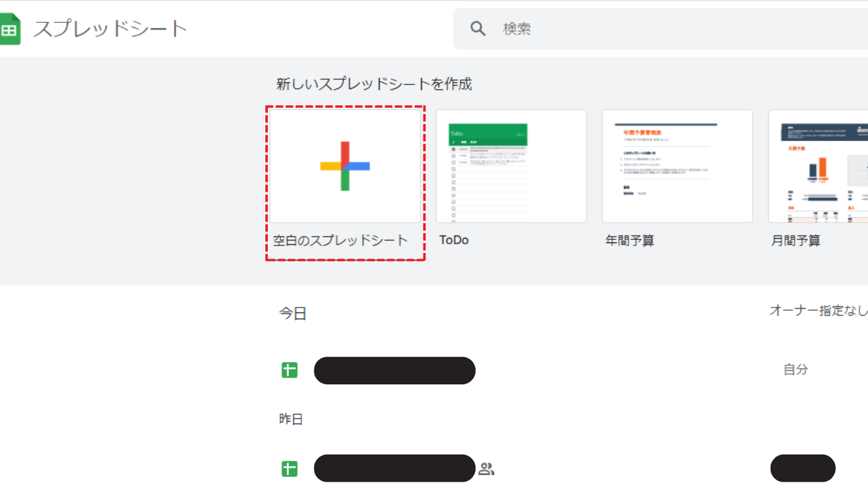Click the 月間予算 template label

click(x=796, y=241)
